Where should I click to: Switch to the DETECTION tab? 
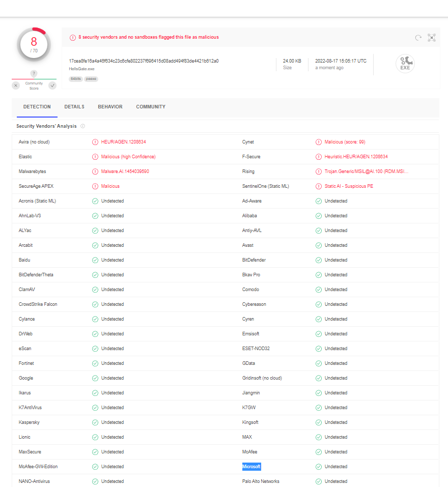pos(37,107)
